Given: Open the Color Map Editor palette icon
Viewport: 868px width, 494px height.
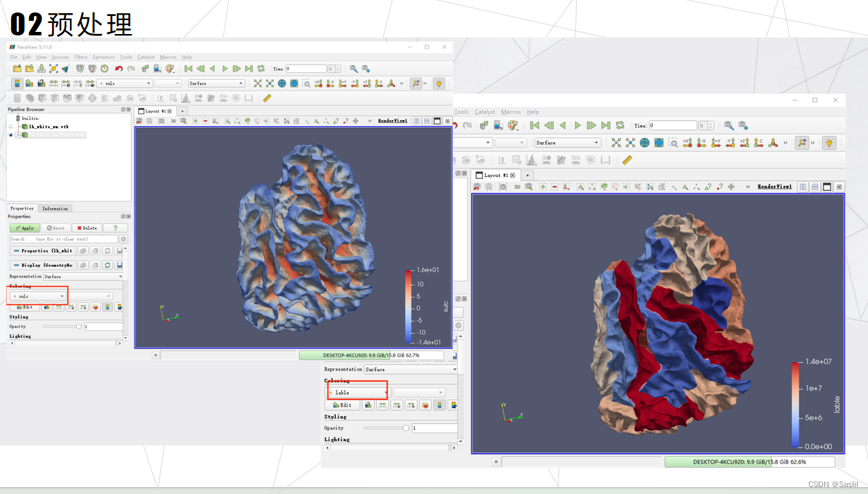Looking at the screenshot, I should click(171, 69).
